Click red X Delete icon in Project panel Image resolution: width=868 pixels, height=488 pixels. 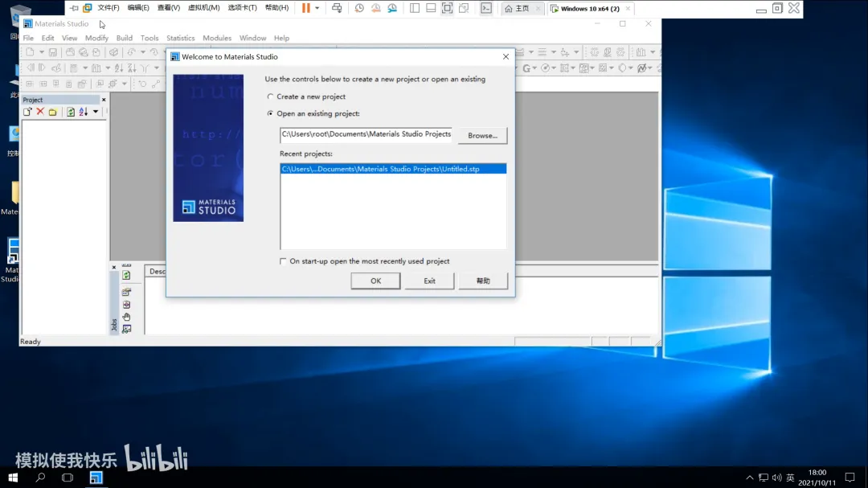pos(40,112)
